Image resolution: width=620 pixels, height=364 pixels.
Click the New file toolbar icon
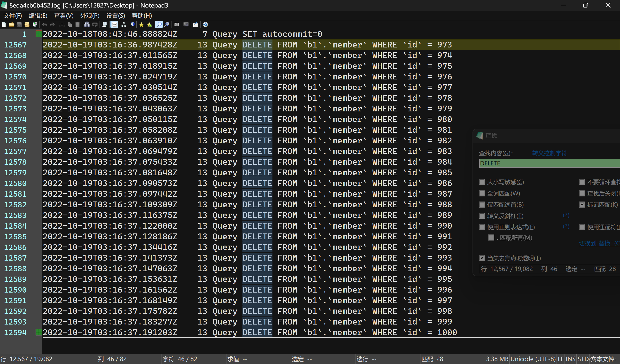click(4, 24)
